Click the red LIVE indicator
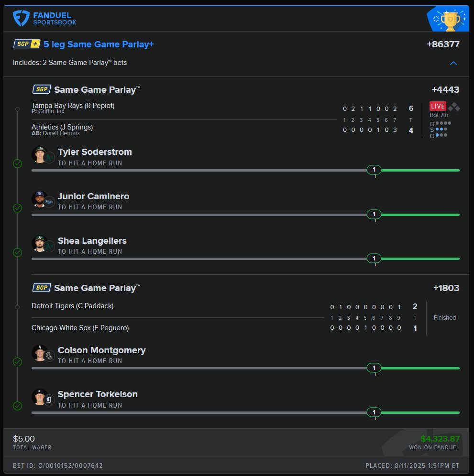Screen dimensions: 474x476 point(438,106)
